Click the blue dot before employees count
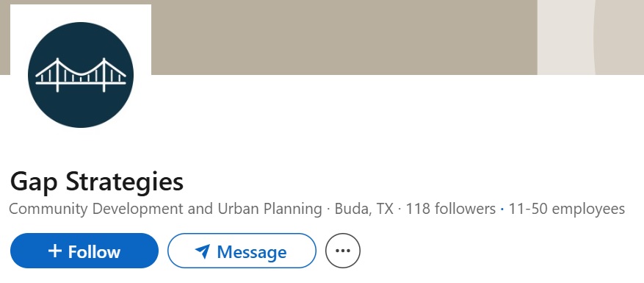 pos(502,209)
